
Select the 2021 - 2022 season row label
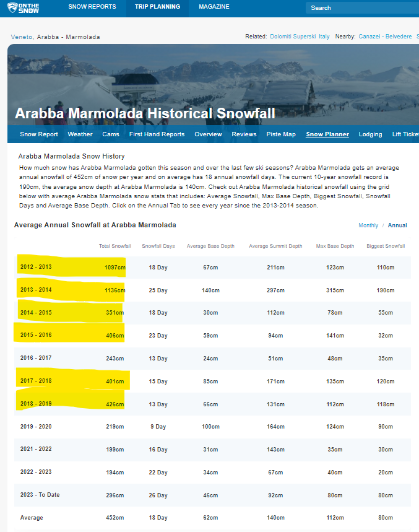point(36,449)
